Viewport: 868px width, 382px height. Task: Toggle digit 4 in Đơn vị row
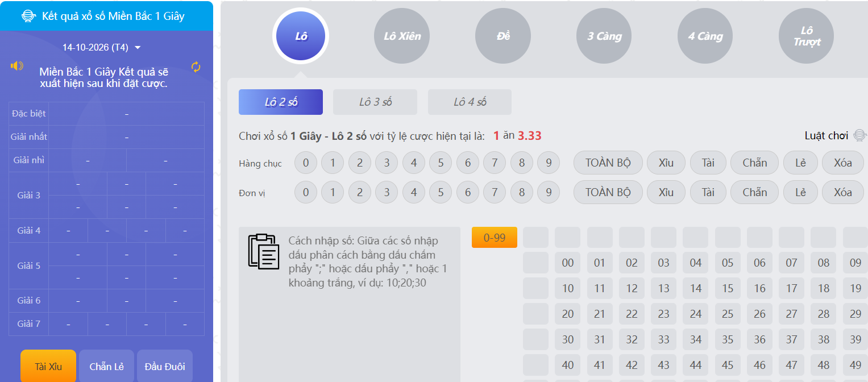(x=414, y=192)
